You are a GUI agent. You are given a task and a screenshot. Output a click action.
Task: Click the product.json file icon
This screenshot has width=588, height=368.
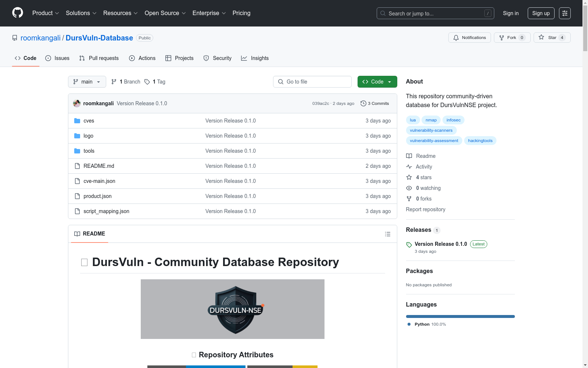[x=77, y=196]
